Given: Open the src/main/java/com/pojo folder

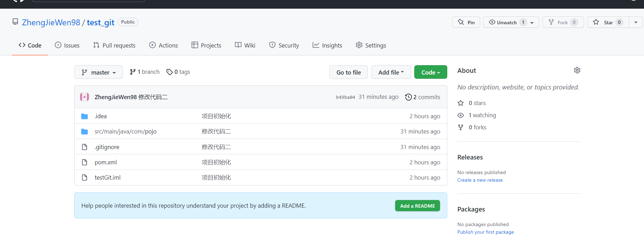Looking at the screenshot, I should click(x=126, y=131).
